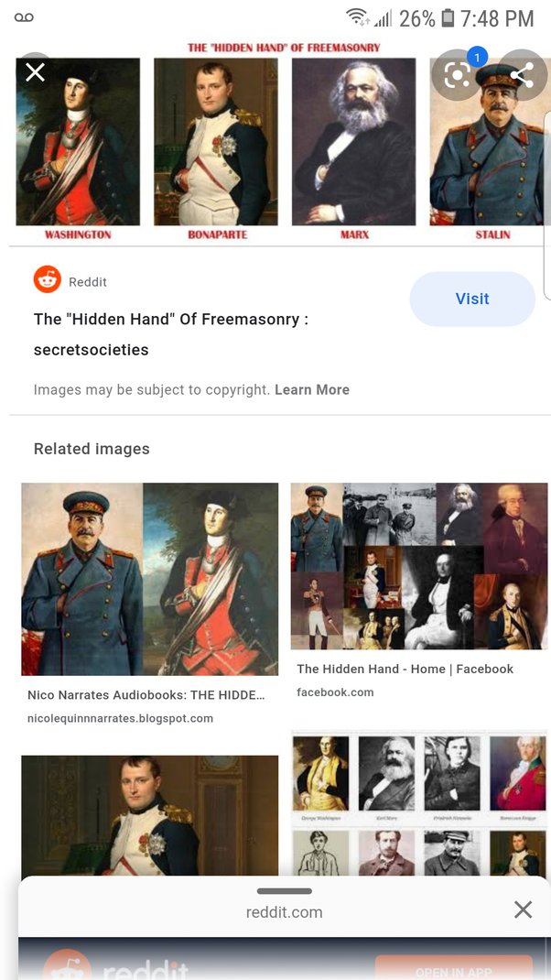Screen dimensions: 551x980
Task: Tap the Visit button
Action: pyautogui.click(x=472, y=299)
